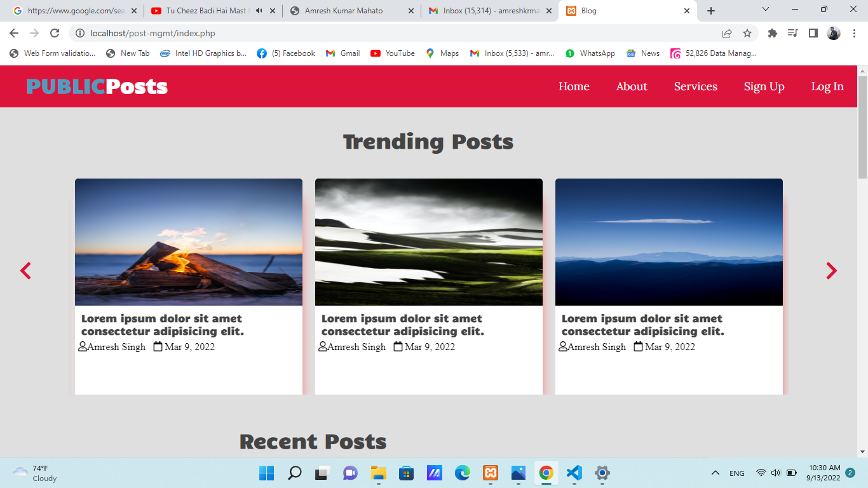The width and height of the screenshot is (868, 488).
Task: Click the localhost address bar field
Action: [381, 33]
